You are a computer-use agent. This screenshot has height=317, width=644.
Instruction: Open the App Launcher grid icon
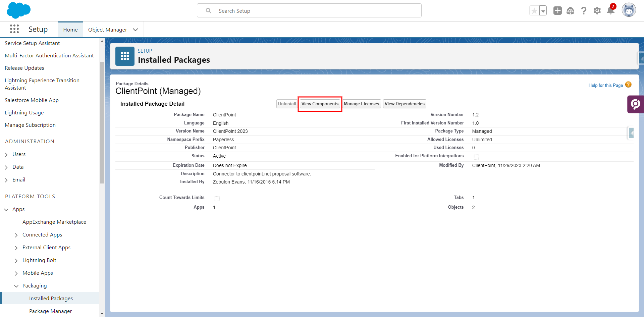14,29
